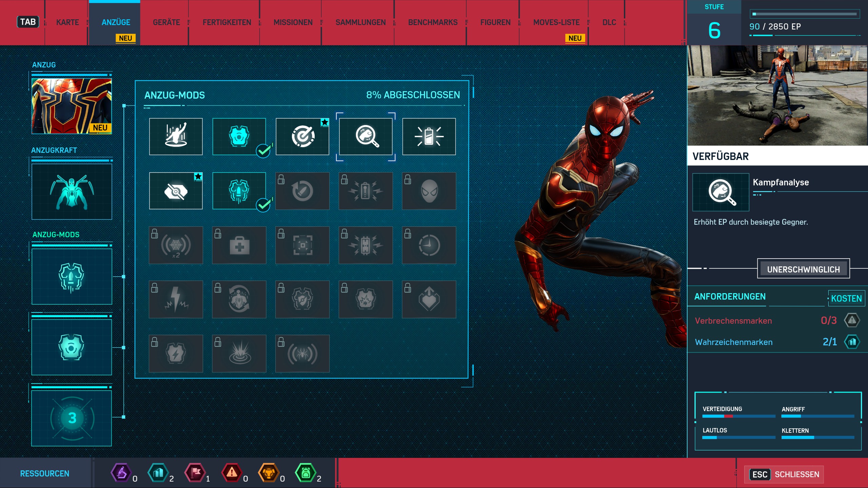Click the Verteidigung stat bar
Viewport: 868px width, 488px height.
(x=738, y=416)
